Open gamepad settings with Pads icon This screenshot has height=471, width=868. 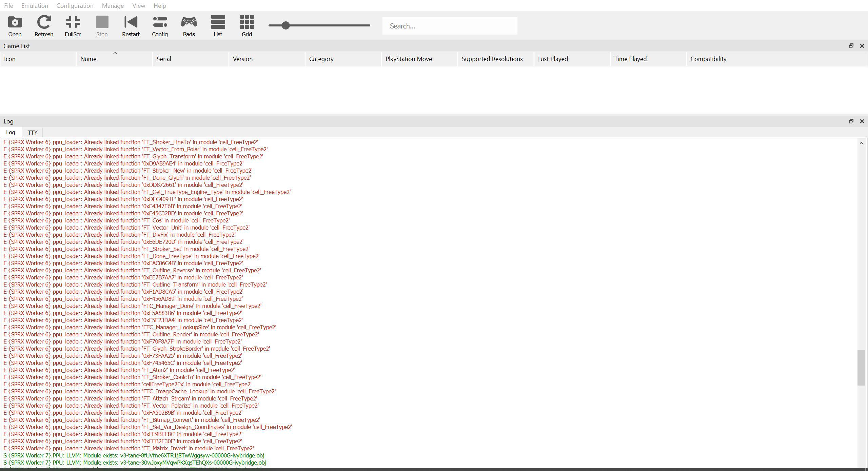(x=189, y=26)
